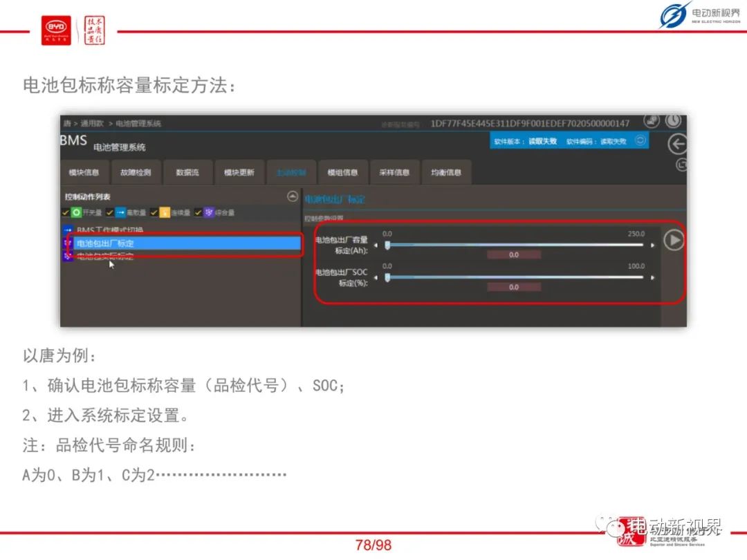Toggle the 综合量 checkbox
The image size is (747, 560).
pyautogui.click(x=199, y=212)
